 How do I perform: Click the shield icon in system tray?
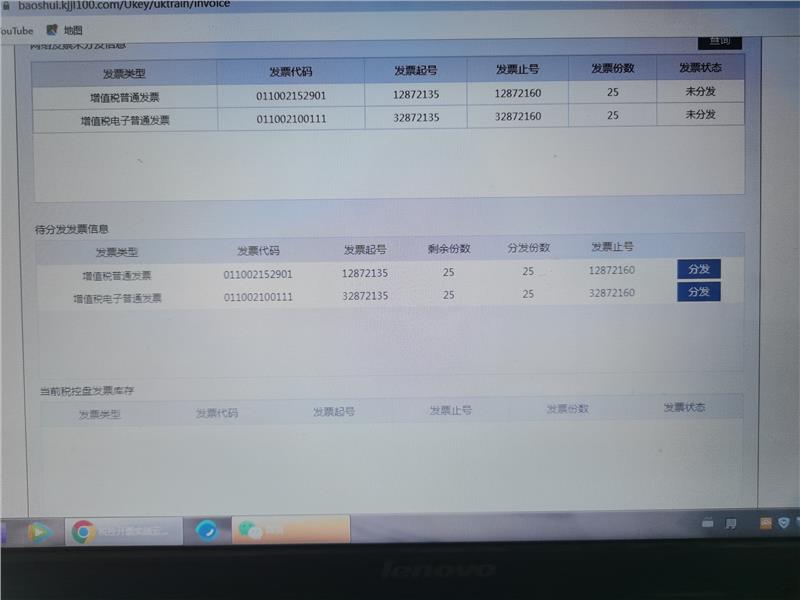click(x=783, y=523)
